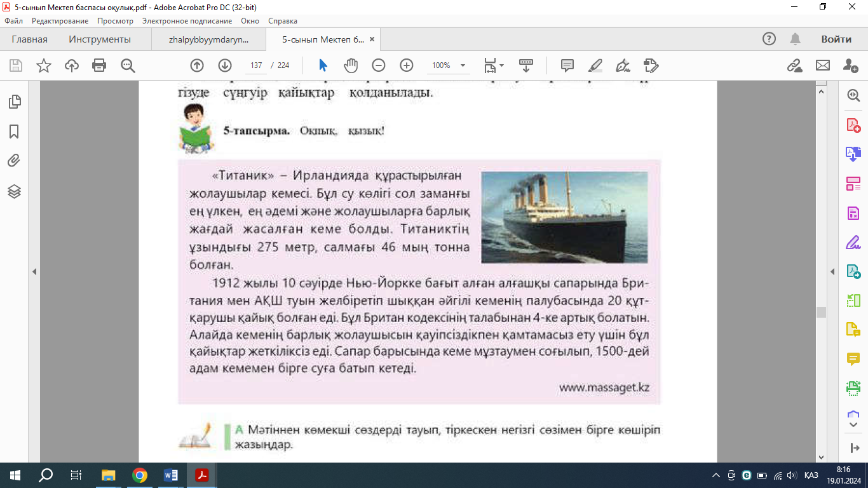
Task: Select the Highlight text pen tool
Action: [x=595, y=65]
